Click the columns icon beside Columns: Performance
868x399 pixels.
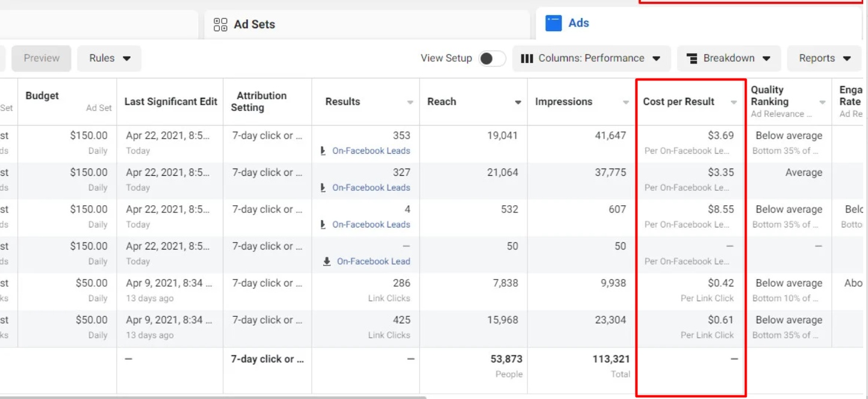(527, 59)
